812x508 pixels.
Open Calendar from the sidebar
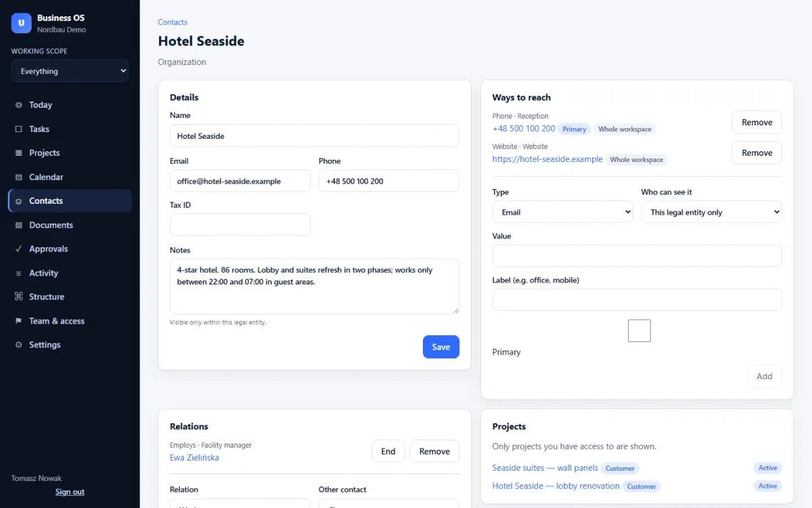tap(70, 177)
